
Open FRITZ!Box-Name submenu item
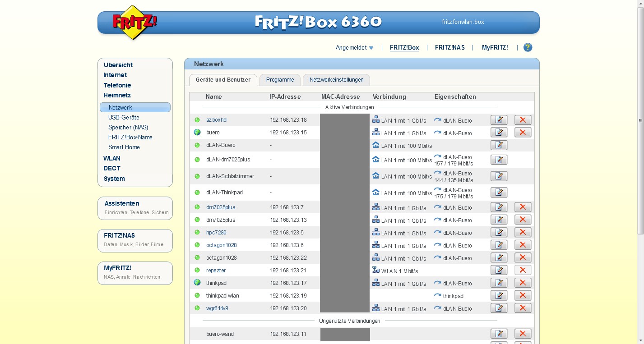pos(130,137)
